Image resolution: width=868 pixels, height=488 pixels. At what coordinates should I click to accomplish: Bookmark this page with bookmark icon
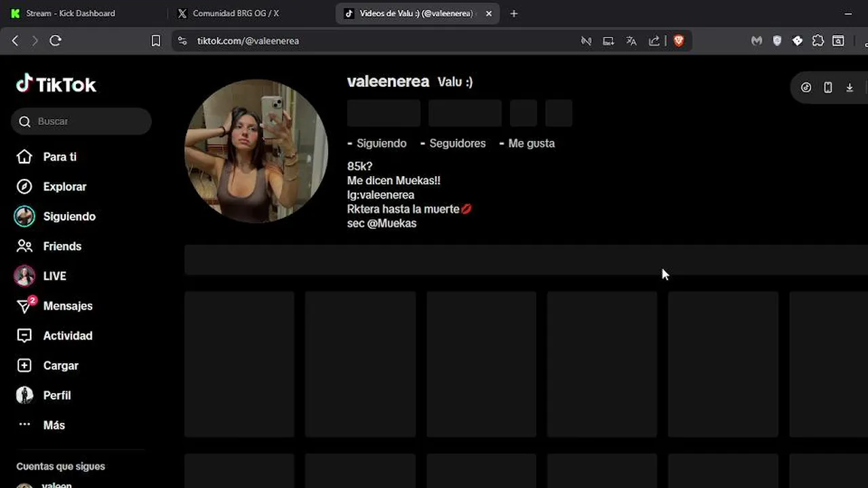tap(155, 41)
